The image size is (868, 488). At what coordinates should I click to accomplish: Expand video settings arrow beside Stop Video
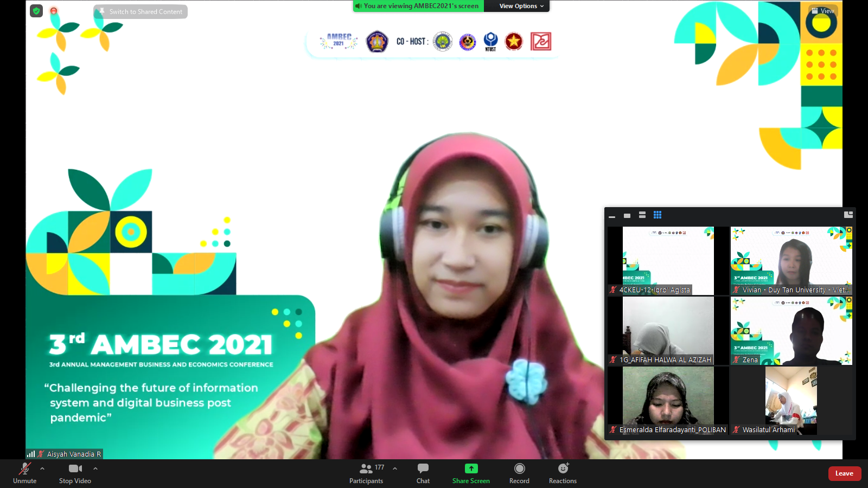click(95, 468)
